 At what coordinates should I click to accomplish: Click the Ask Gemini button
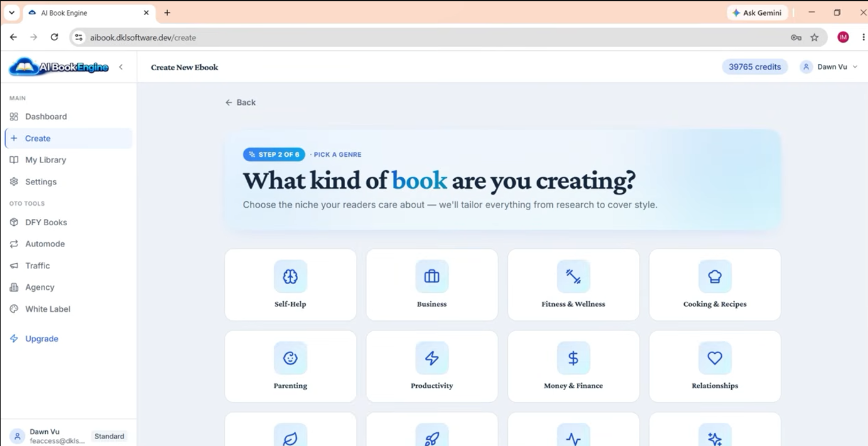758,13
